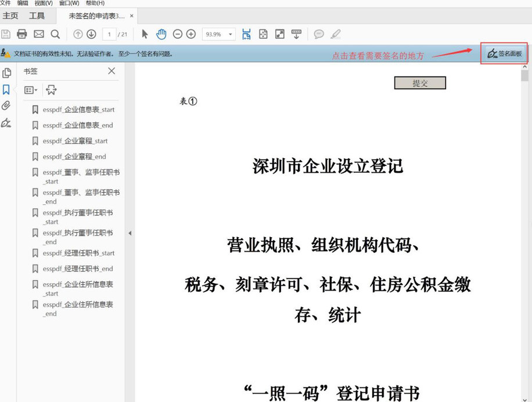Click the Save icon in the toolbar
The image size is (532, 402).
point(5,34)
